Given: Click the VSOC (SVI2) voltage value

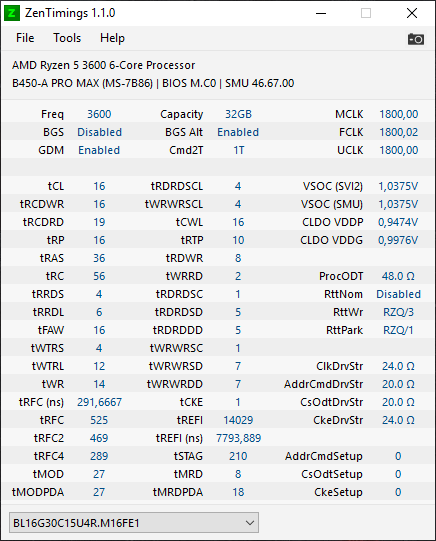Looking at the screenshot, I should pos(398,186).
